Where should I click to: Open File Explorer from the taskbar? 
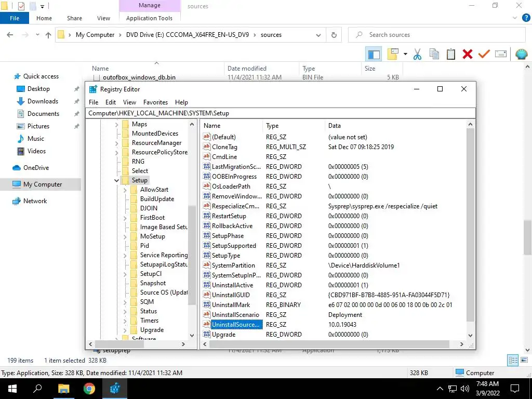(63, 389)
